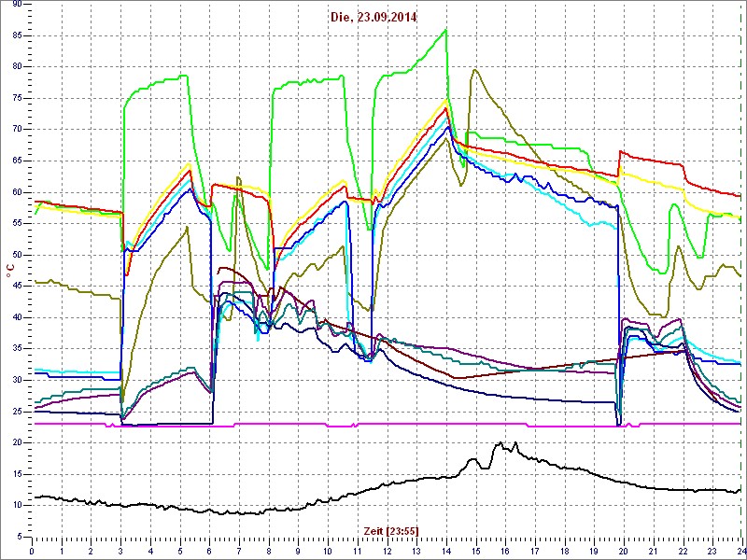747x560 pixels.
Task: Click hour label 4 on time axis
Action: (x=150, y=552)
